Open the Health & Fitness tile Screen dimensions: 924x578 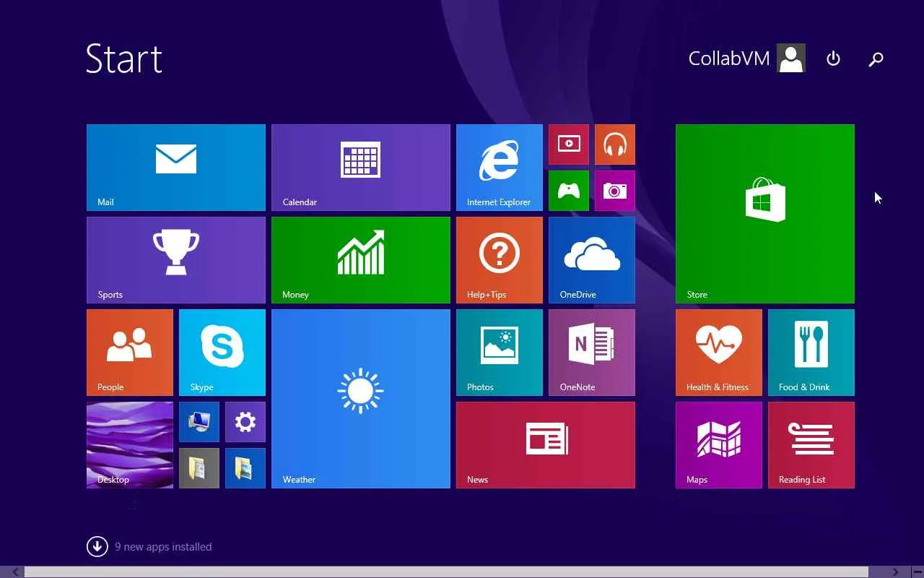[x=719, y=353]
